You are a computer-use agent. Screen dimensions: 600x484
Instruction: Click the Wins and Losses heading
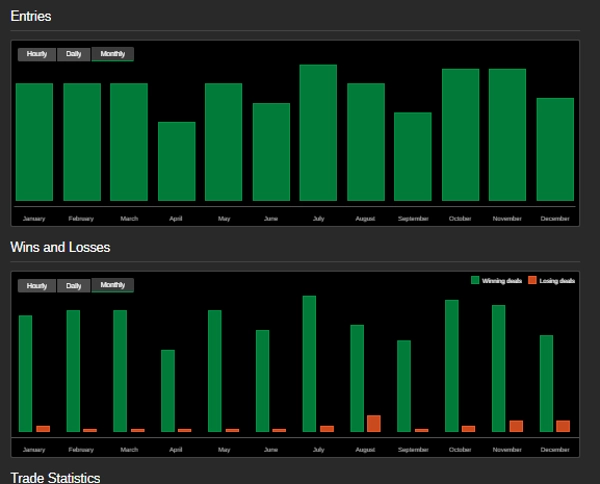click(x=60, y=247)
